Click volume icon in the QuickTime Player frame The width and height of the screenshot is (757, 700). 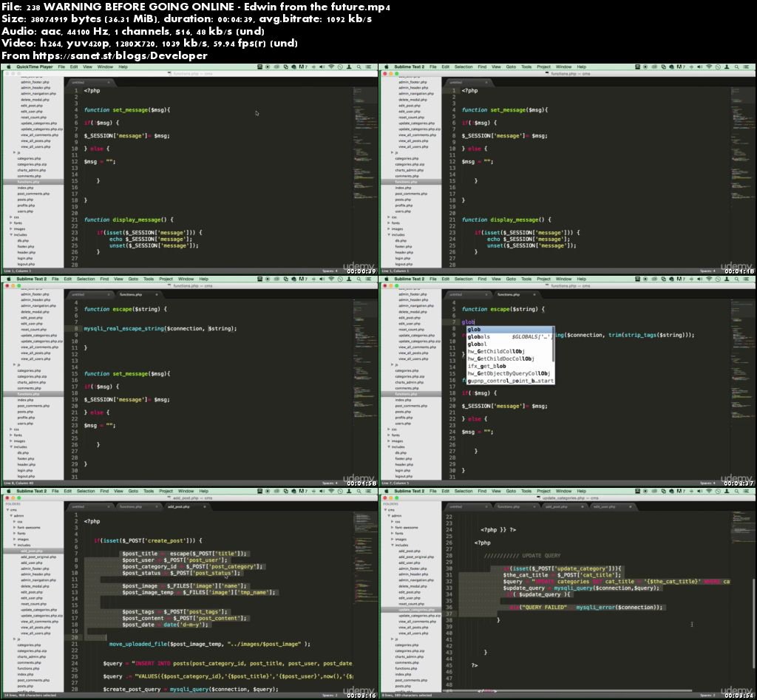click(322, 67)
